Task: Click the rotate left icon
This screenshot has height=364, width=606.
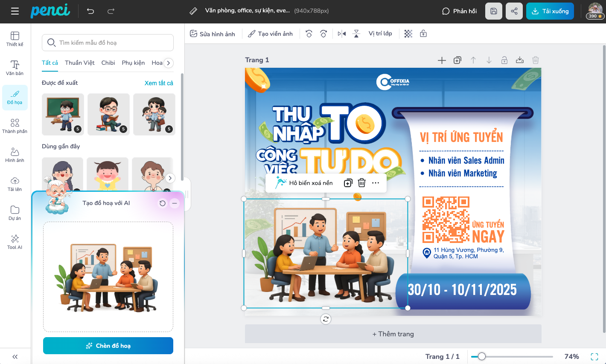Action: (309, 34)
